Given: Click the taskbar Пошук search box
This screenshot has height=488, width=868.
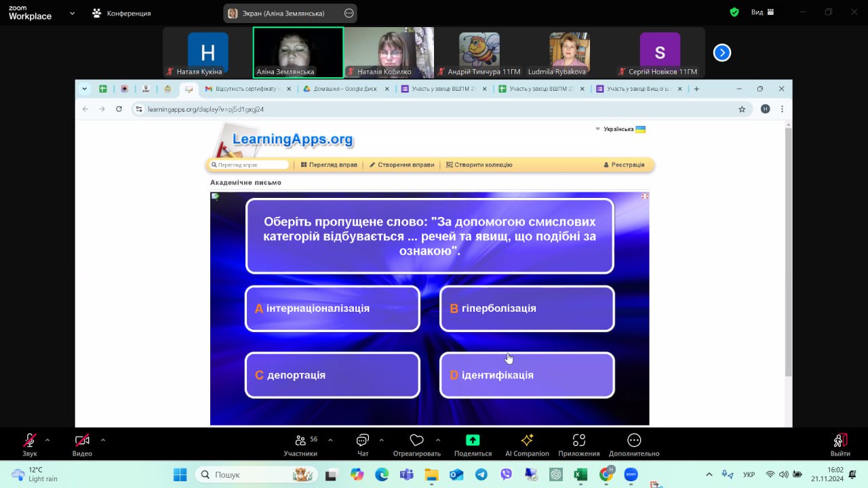Looking at the screenshot, I should point(257,474).
